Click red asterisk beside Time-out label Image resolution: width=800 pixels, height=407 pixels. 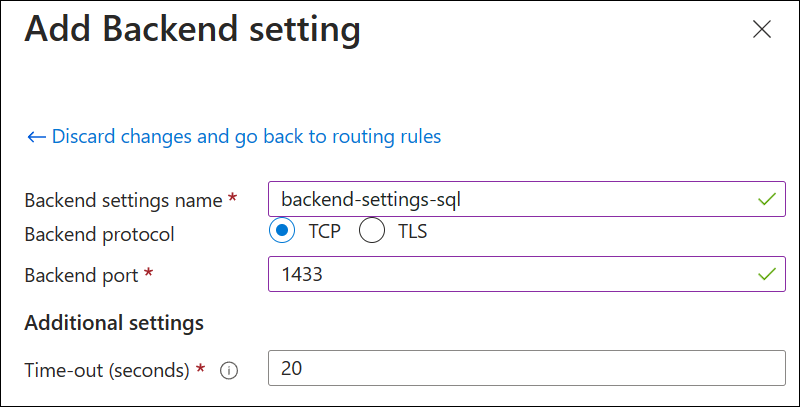coord(201,369)
